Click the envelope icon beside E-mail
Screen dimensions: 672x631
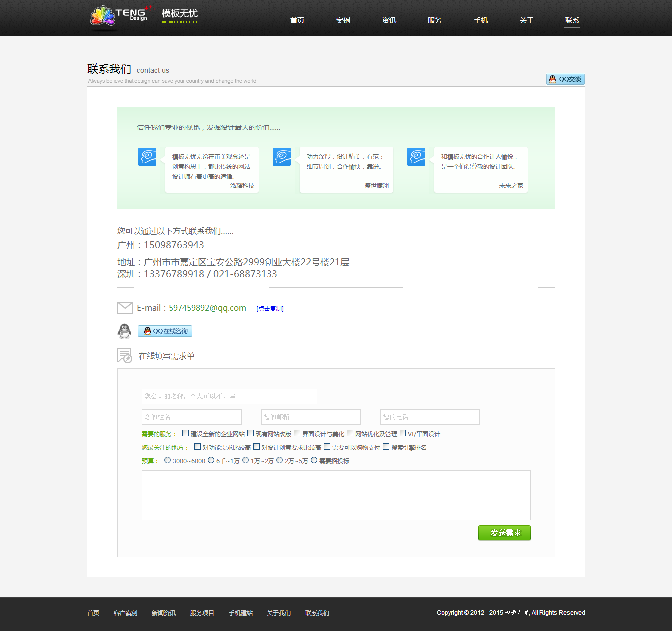tap(125, 308)
